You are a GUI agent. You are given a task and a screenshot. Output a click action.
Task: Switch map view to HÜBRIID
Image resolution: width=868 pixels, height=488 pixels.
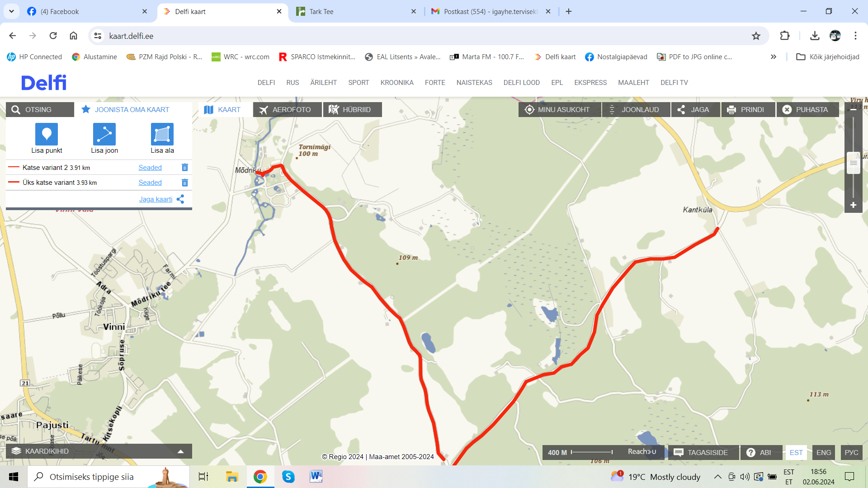(x=352, y=110)
